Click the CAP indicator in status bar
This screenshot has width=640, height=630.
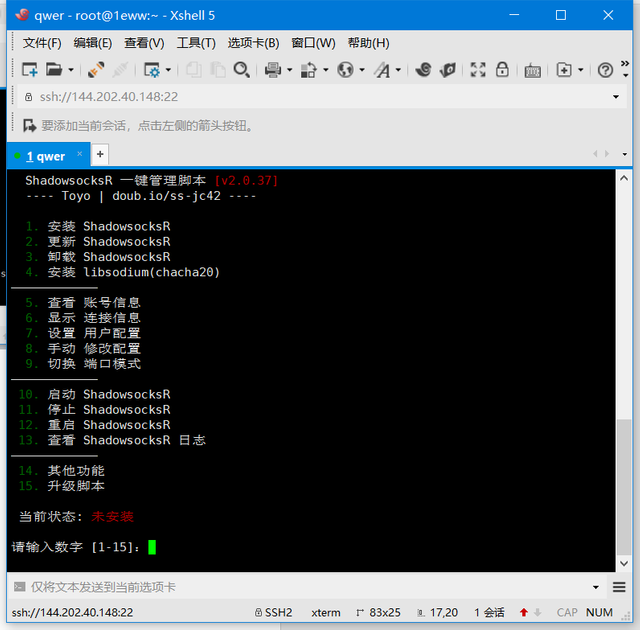pos(567,612)
